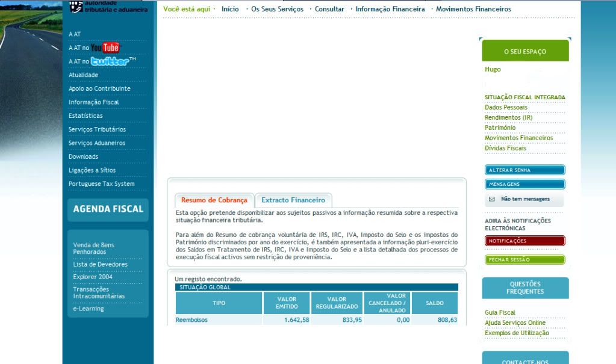Go to Os Seus Serviços breadcrumb
616x364 pixels.
pos(277,9)
